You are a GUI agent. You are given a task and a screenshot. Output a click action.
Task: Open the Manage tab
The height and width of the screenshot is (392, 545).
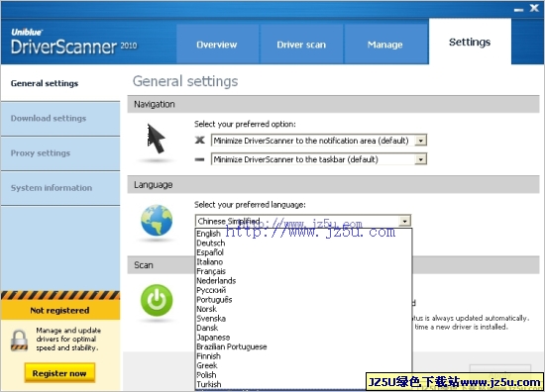385,45
